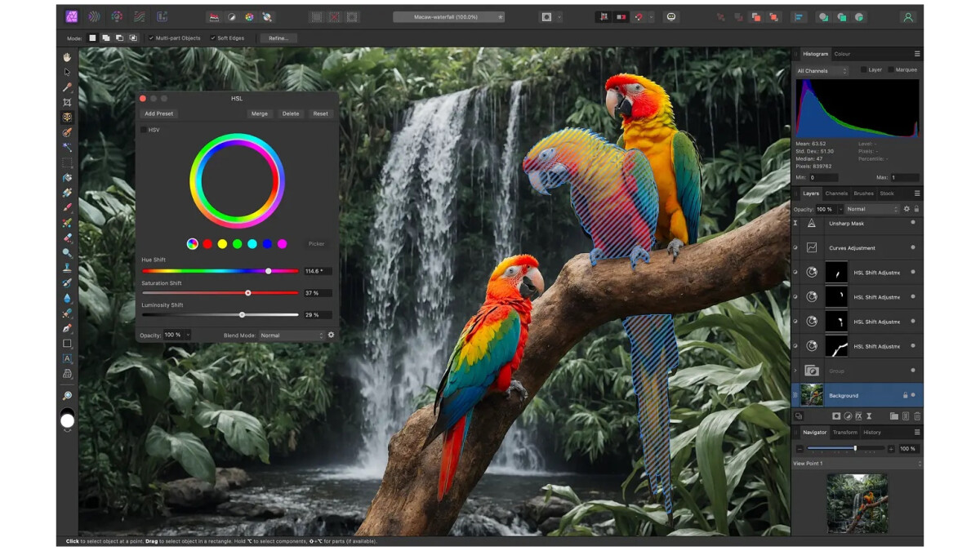
Task: Select the red colour channel swatch
Action: point(207,243)
